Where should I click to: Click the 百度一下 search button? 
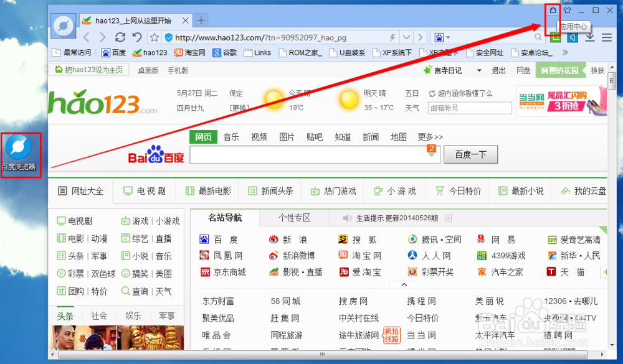tap(470, 154)
